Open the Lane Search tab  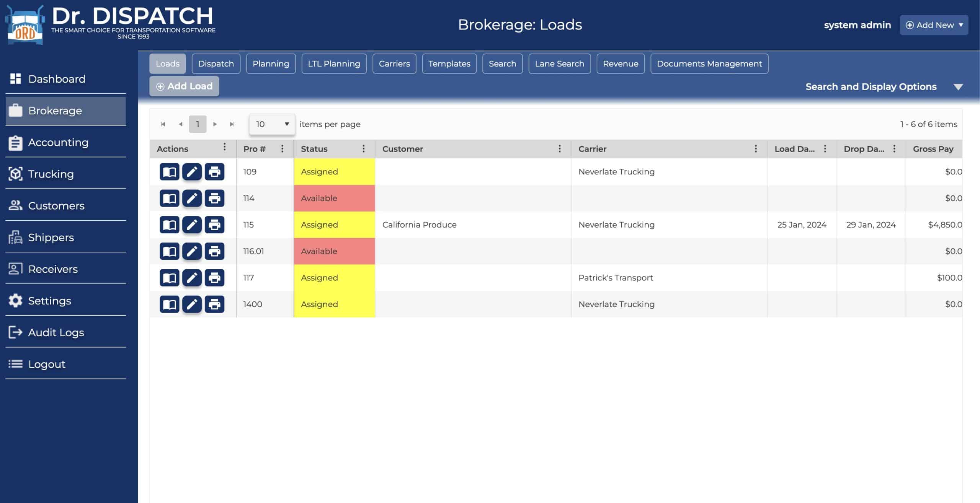[559, 64]
